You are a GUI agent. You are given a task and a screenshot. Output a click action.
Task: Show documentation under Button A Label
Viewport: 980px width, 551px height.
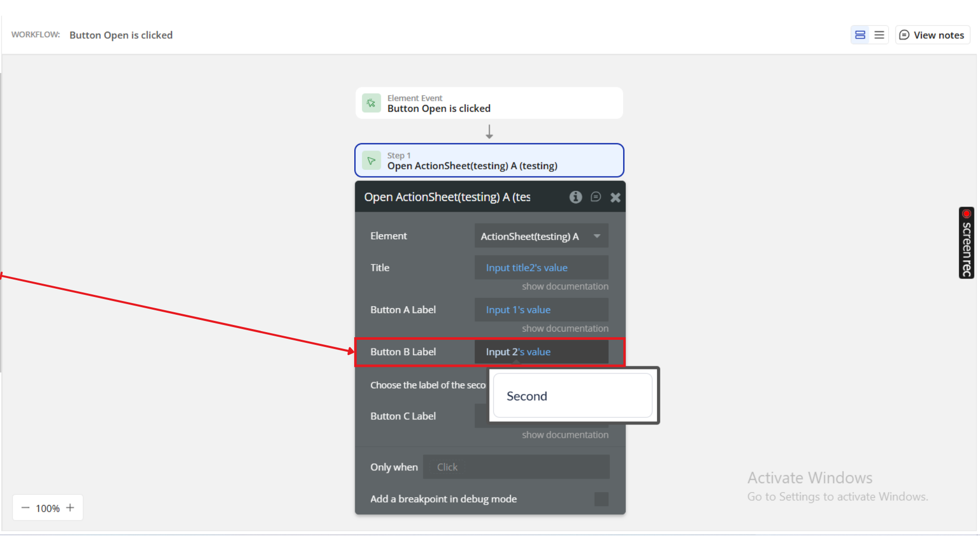click(x=565, y=329)
